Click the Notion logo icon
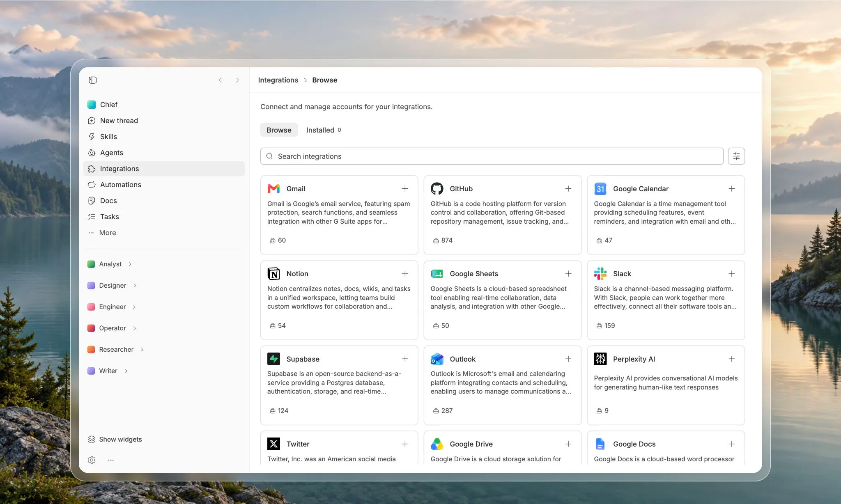Image resolution: width=841 pixels, height=504 pixels. pos(273,274)
